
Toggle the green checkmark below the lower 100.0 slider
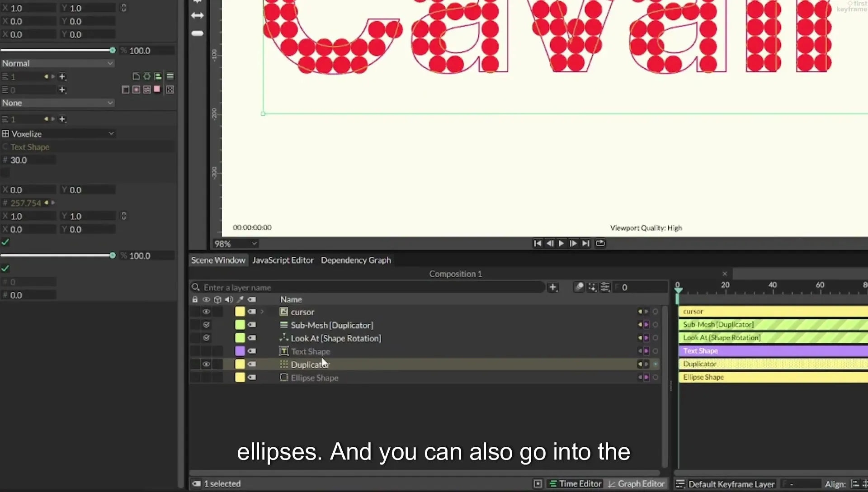5,268
